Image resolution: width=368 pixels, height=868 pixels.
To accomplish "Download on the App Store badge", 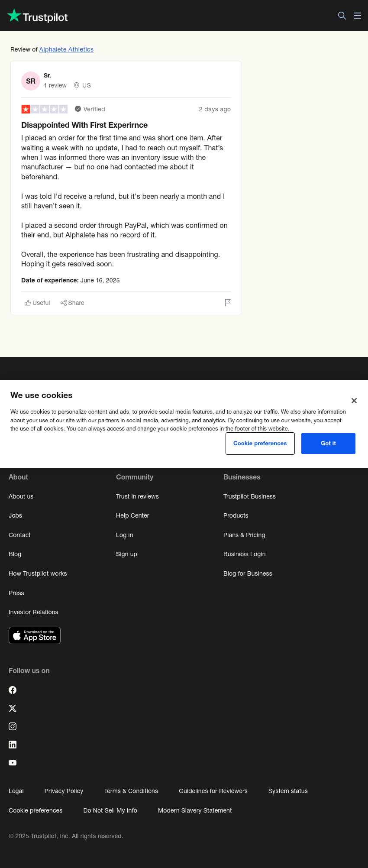I will [35, 635].
